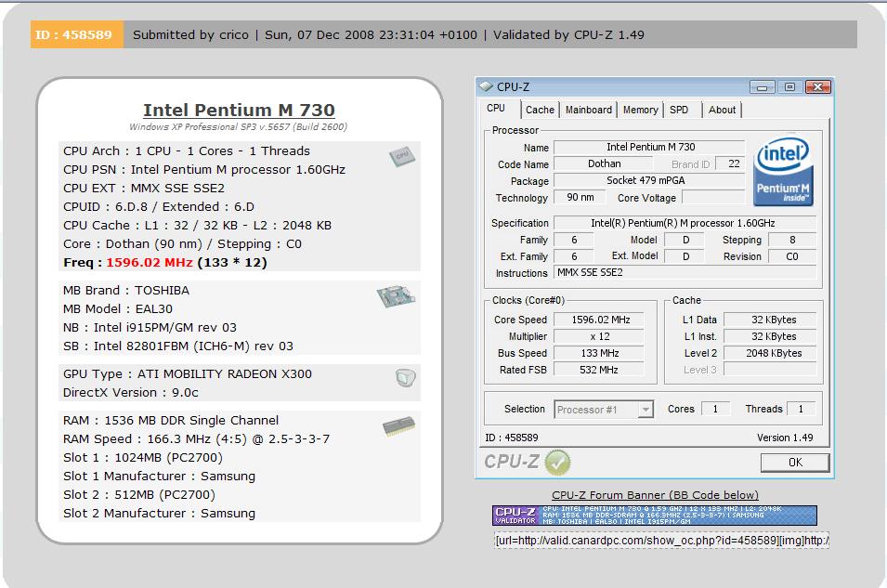
Task: Click the OK button in CPU-Z
Action: click(x=795, y=463)
